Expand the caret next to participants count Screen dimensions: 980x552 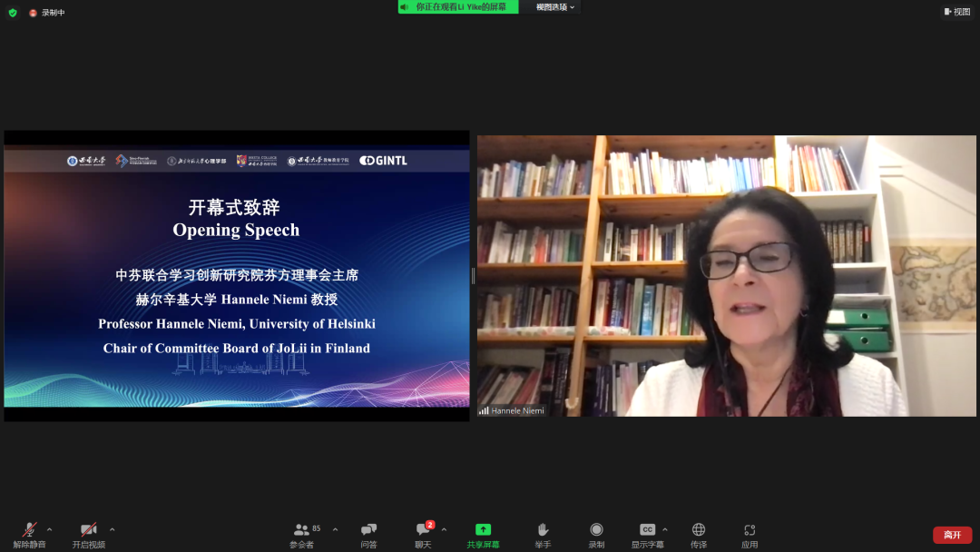335,529
